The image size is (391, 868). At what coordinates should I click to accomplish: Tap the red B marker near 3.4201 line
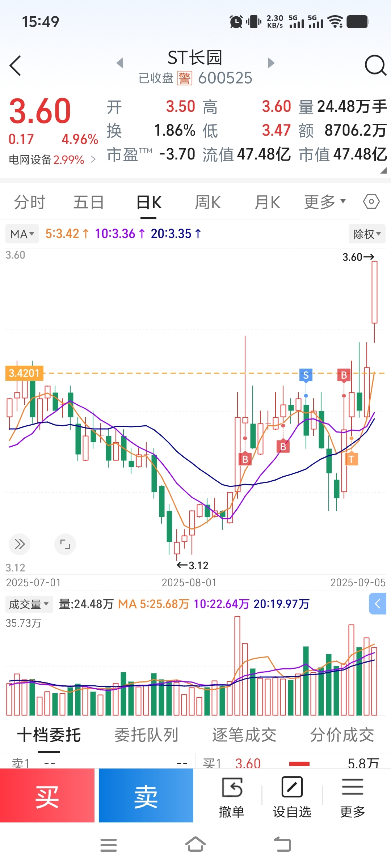point(344,375)
